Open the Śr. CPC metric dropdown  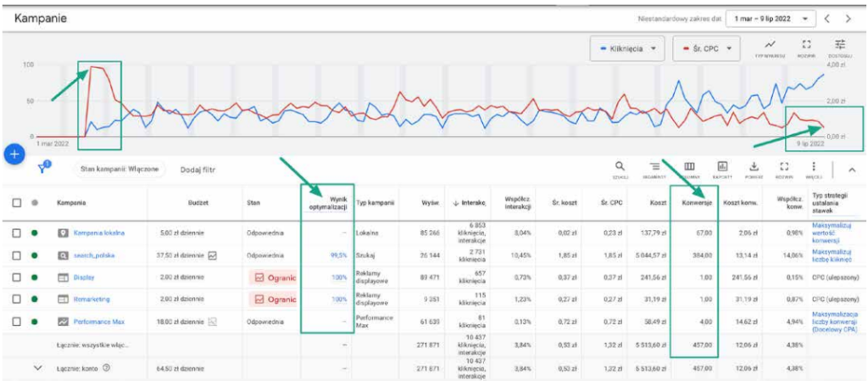pos(707,49)
